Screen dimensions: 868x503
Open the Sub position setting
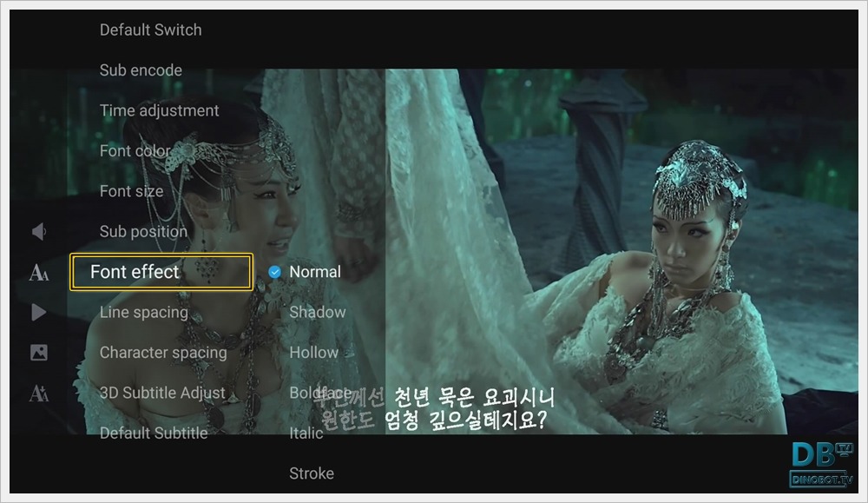pyautogui.click(x=143, y=232)
